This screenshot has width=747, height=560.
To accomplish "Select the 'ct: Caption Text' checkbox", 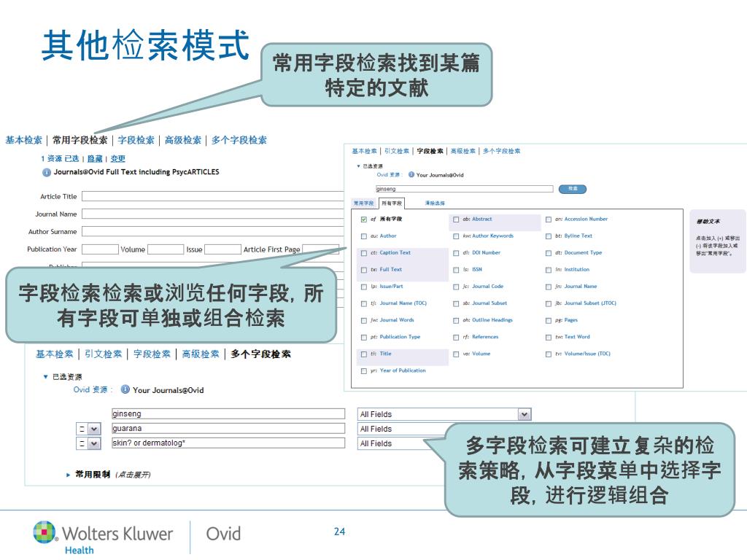I will pos(364,253).
